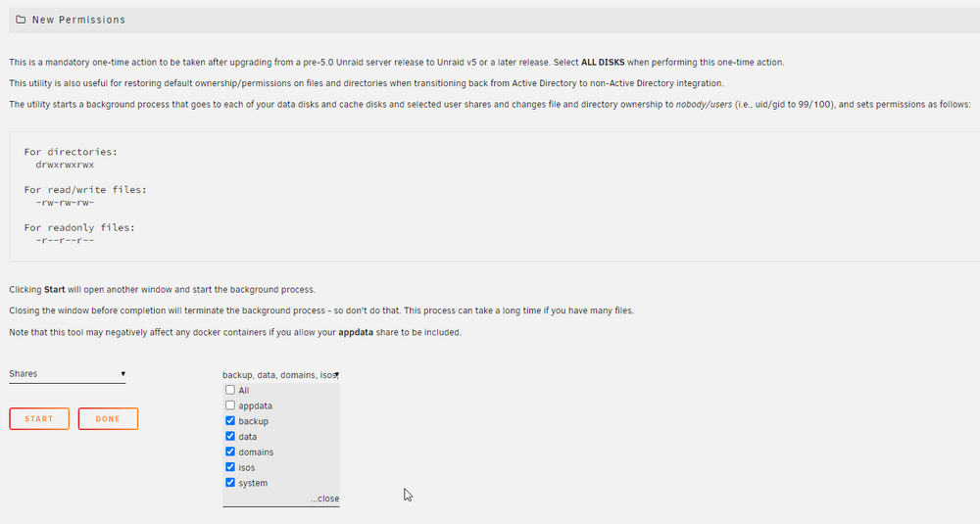Click the bold Start word in instructions

coord(54,290)
